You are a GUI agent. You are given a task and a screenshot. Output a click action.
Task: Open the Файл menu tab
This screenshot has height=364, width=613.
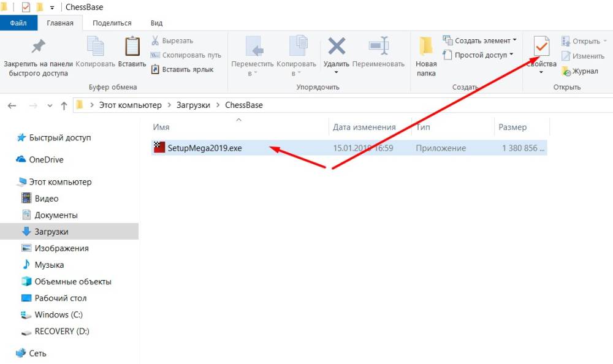pyautogui.click(x=19, y=23)
